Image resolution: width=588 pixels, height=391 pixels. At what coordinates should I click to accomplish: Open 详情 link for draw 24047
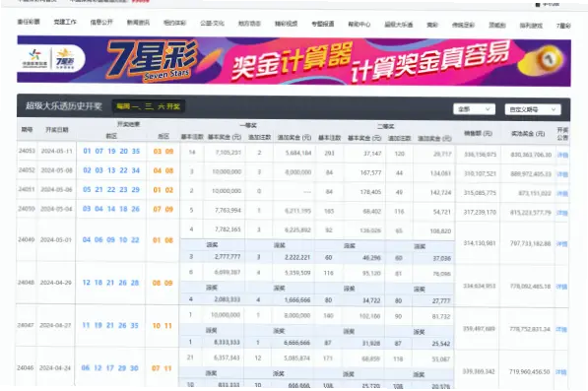click(x=561, y=330)
